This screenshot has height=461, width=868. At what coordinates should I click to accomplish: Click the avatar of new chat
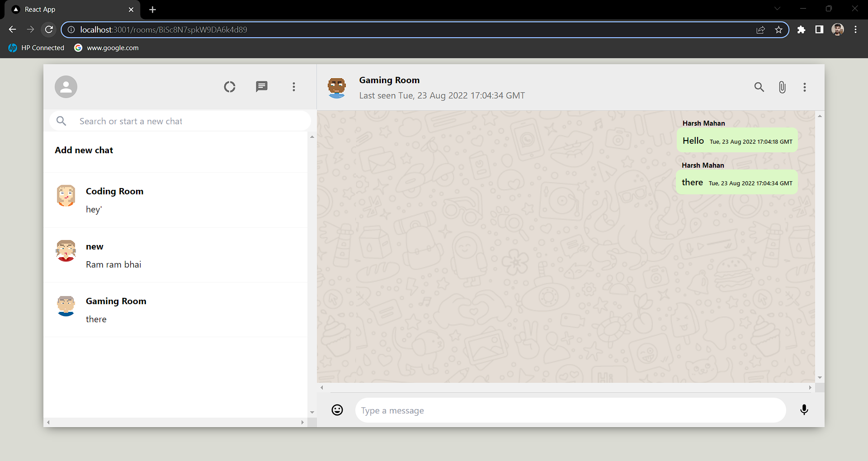click(66, 251)
